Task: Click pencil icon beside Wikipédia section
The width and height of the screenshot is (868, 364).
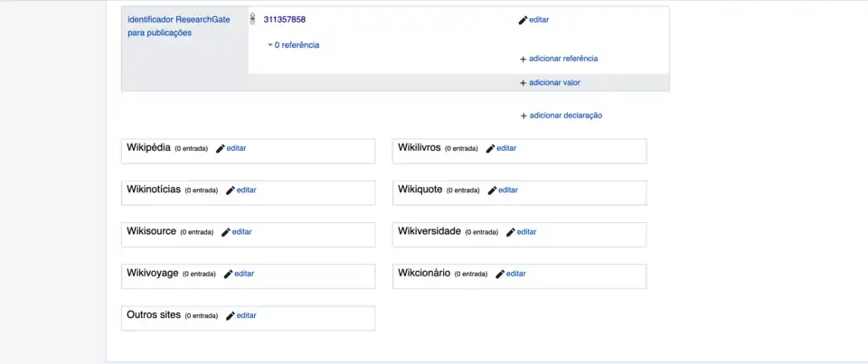Action: point(221,148)
